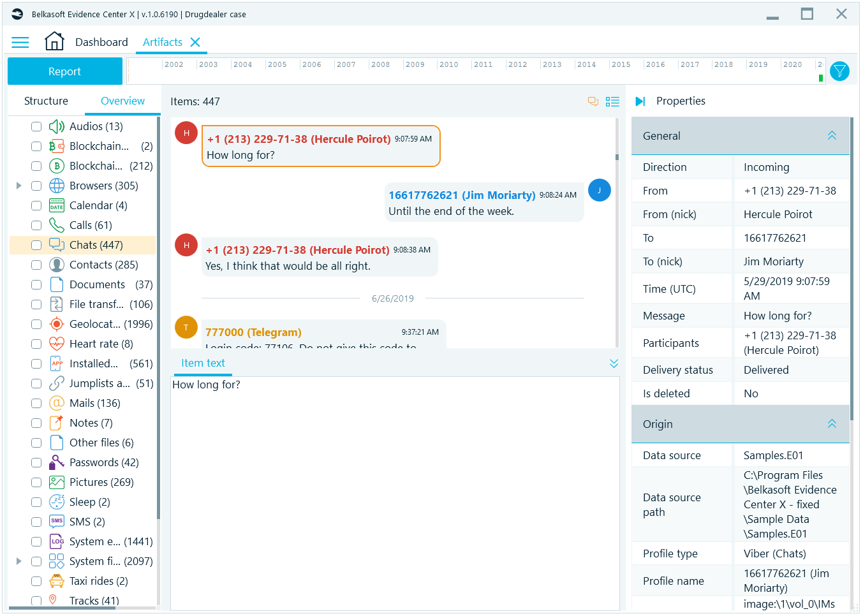Collapse the Properties panel arrow
Screen dimensions: 863x616
(640, 101)
